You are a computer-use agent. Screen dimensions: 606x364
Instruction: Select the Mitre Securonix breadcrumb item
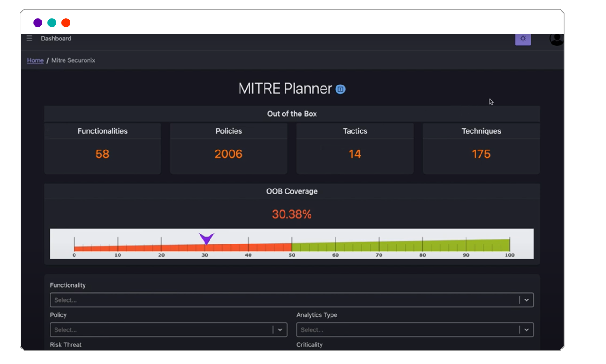point(73,60)
